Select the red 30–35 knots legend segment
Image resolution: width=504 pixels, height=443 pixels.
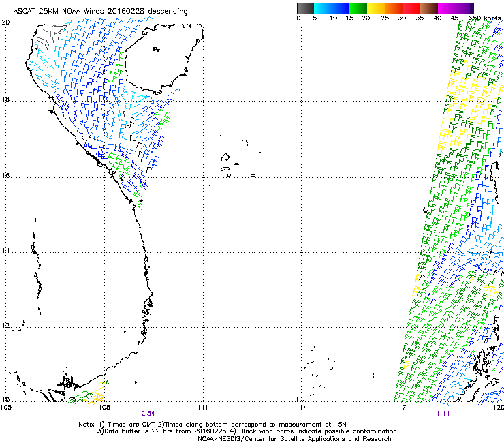tap(411, 8)
